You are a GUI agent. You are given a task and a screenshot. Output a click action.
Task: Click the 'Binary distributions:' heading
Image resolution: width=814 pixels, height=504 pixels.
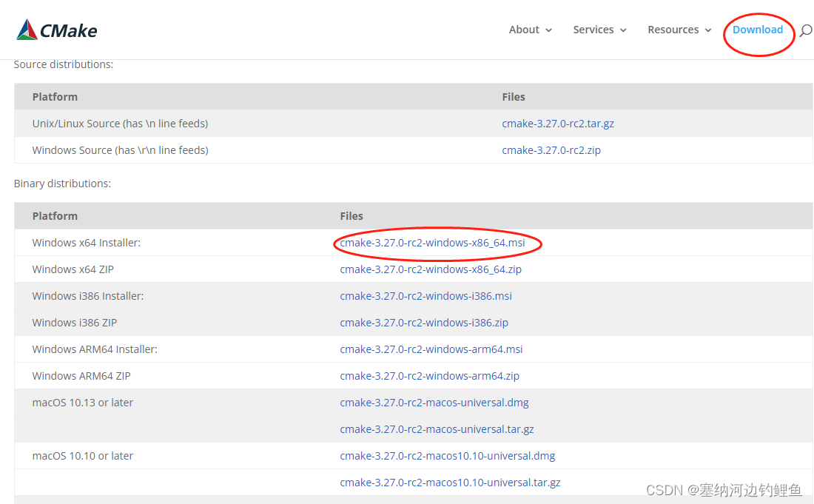coord(62,184)
